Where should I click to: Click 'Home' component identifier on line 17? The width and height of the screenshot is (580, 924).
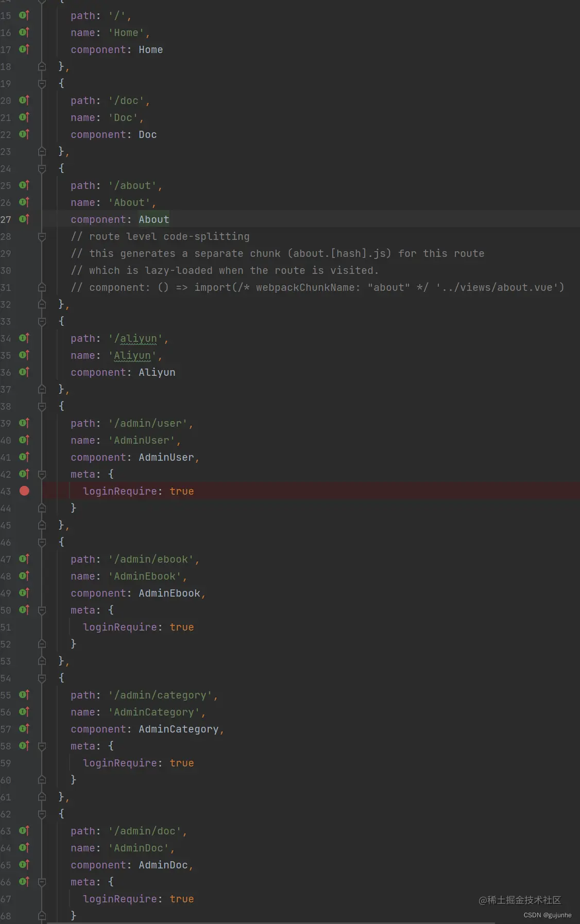point(151,49)
